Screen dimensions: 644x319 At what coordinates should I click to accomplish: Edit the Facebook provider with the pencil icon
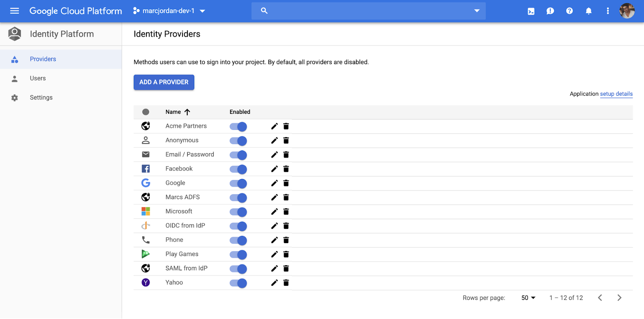coord(274,169)
